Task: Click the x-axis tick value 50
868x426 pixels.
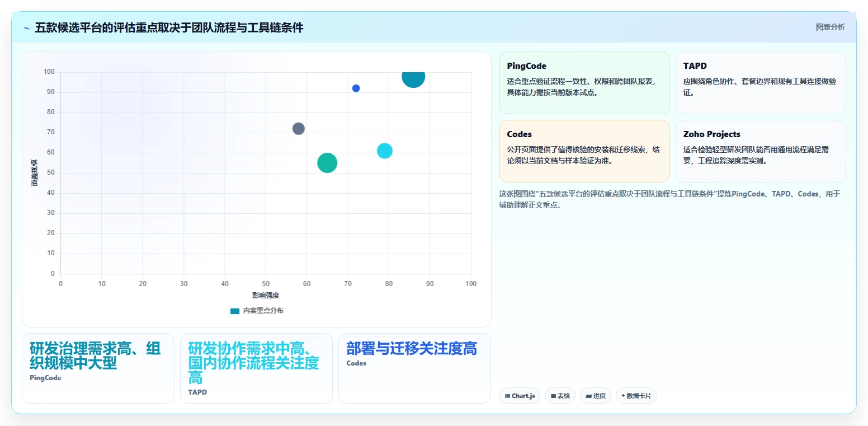Action: (x=266, y=284)
